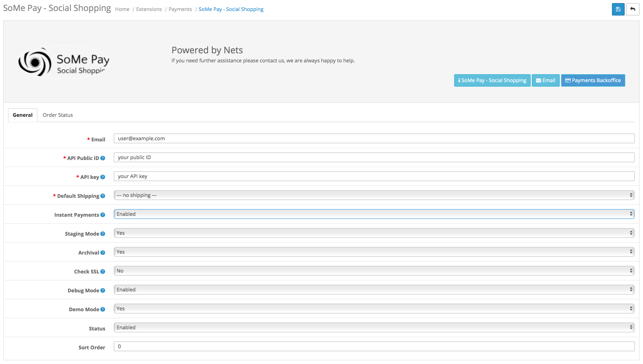Click the back arrow cancel button

(x=633, y=9)
